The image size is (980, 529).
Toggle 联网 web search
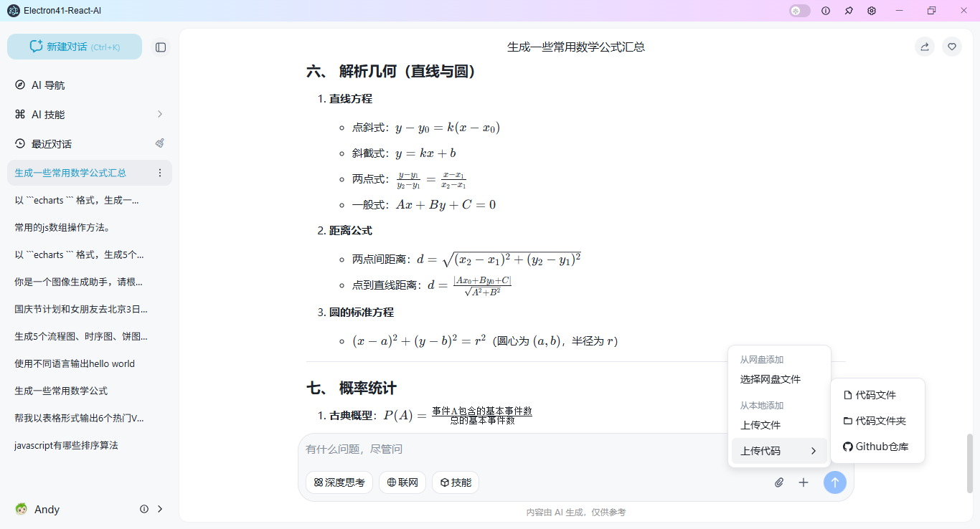402,482
